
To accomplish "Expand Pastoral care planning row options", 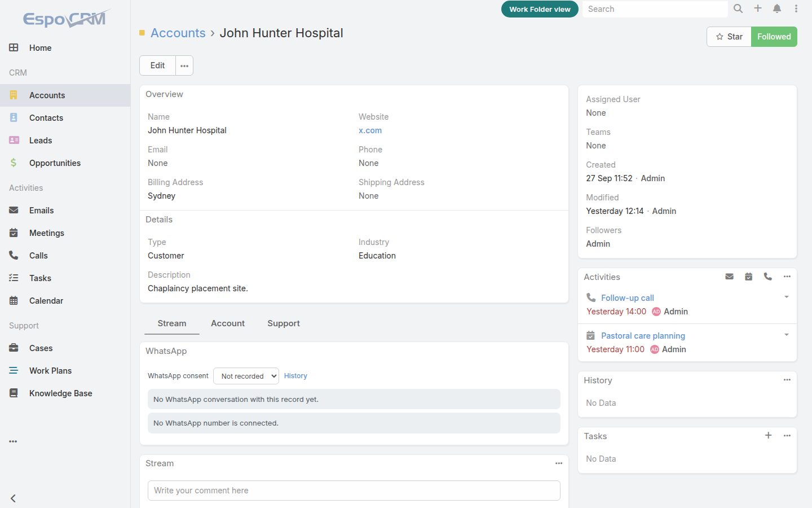I will coord(787,335).
